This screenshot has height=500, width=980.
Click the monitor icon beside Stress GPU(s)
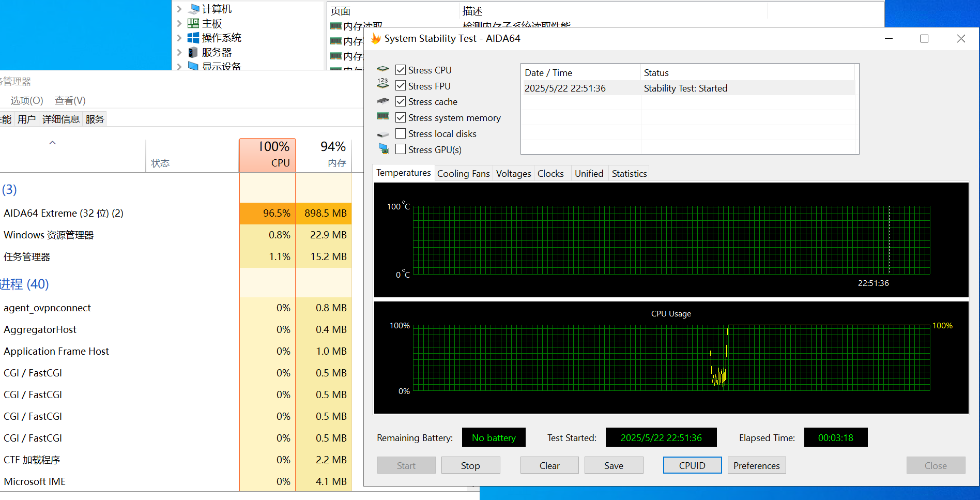pos(384,149)
